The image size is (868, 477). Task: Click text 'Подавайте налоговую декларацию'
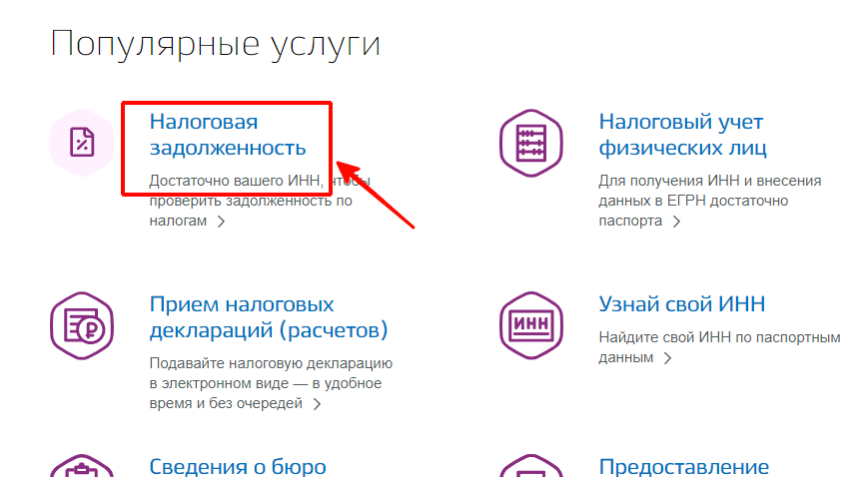click(271, 363)
